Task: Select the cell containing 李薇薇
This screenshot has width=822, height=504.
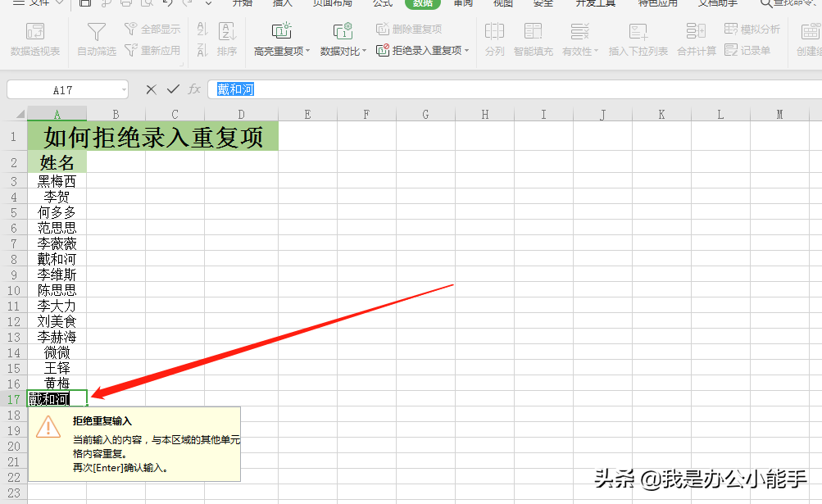Action: tap(57, 244)
